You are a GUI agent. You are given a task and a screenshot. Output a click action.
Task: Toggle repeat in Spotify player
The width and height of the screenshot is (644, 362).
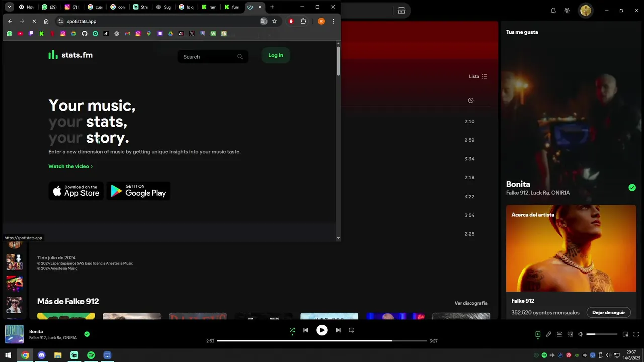[352, 330]
